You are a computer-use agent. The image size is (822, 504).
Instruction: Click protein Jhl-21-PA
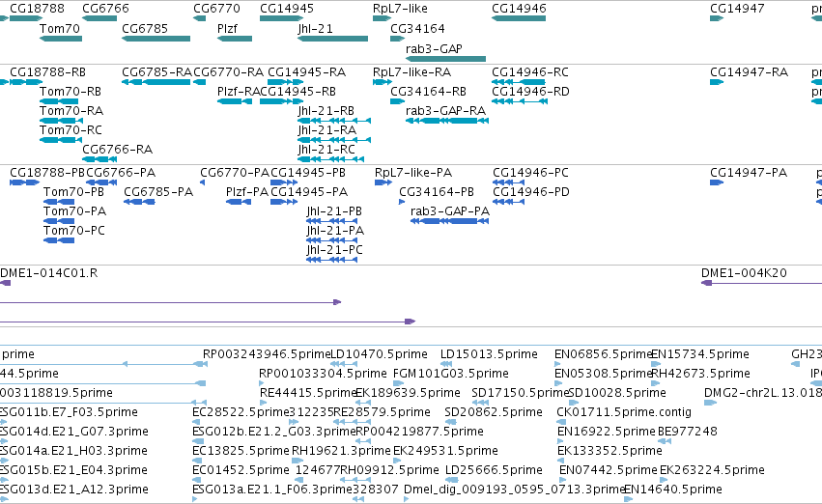(333, 240)
